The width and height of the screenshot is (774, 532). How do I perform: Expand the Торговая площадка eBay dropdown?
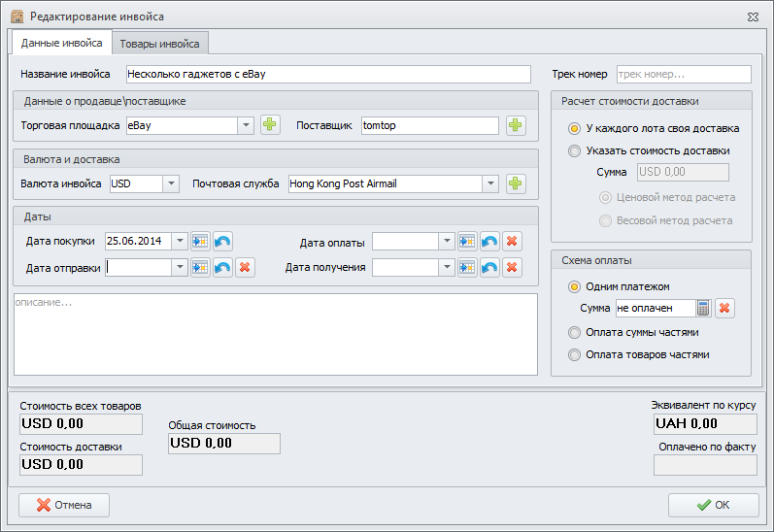click(x=245, y=125)
